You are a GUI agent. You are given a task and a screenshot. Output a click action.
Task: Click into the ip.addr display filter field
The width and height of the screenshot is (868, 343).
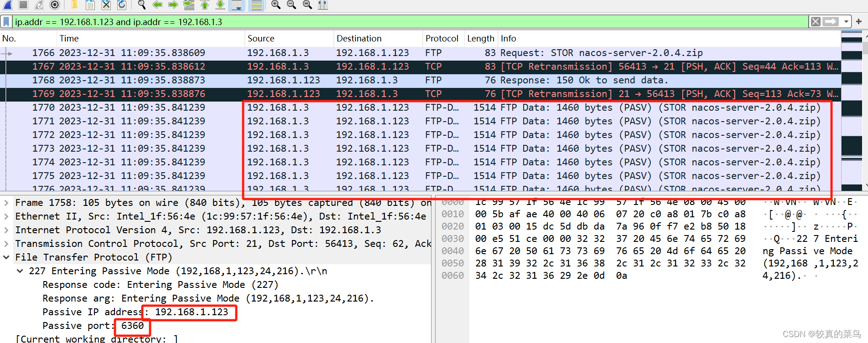point(411,21)
